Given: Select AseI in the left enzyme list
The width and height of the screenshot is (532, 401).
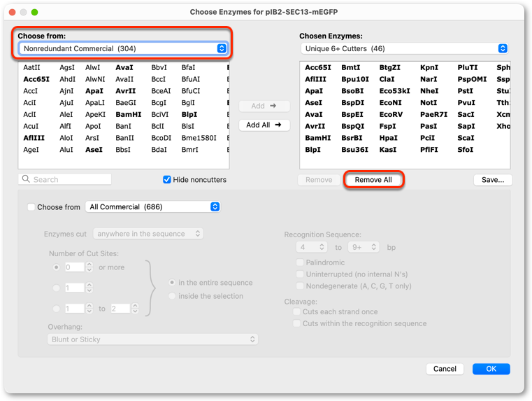Looking at the screenshot, I should point(94,150).
